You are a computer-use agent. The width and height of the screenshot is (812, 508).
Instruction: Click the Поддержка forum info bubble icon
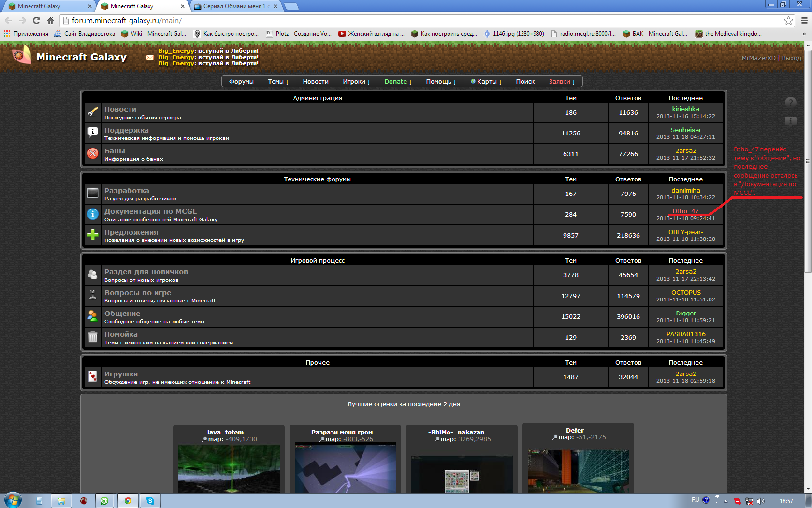(x=93, y=133)
